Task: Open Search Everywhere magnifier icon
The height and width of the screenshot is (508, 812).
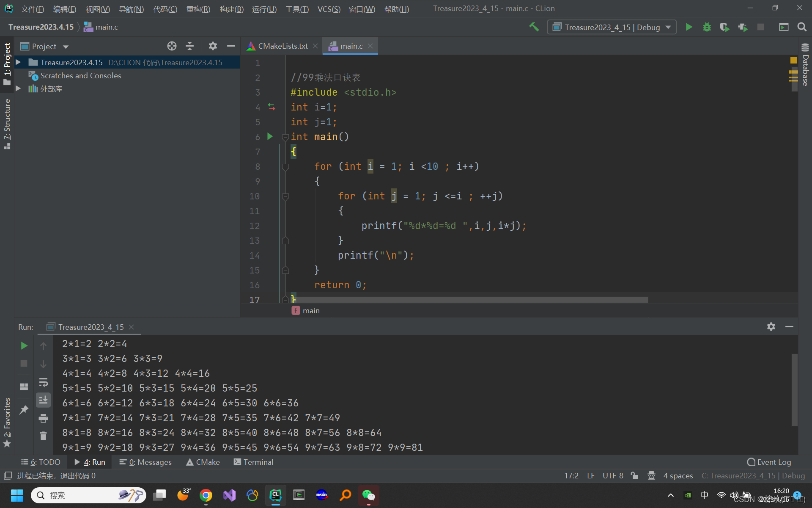Action: click(x=801, y=27)
